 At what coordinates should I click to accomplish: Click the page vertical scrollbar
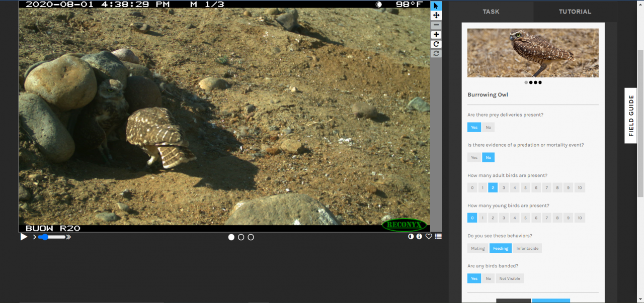[640, 123]
